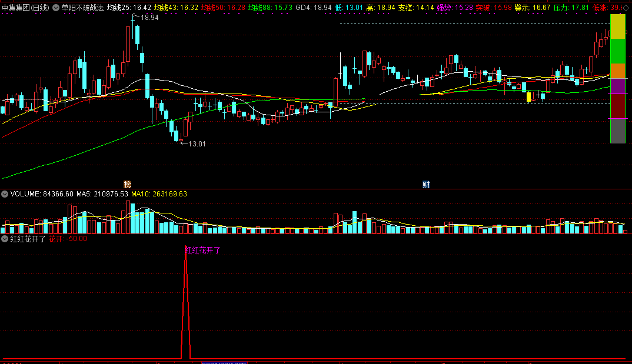
Task: Click the 均线43: 16.32 value
Action: pos(176,8)
